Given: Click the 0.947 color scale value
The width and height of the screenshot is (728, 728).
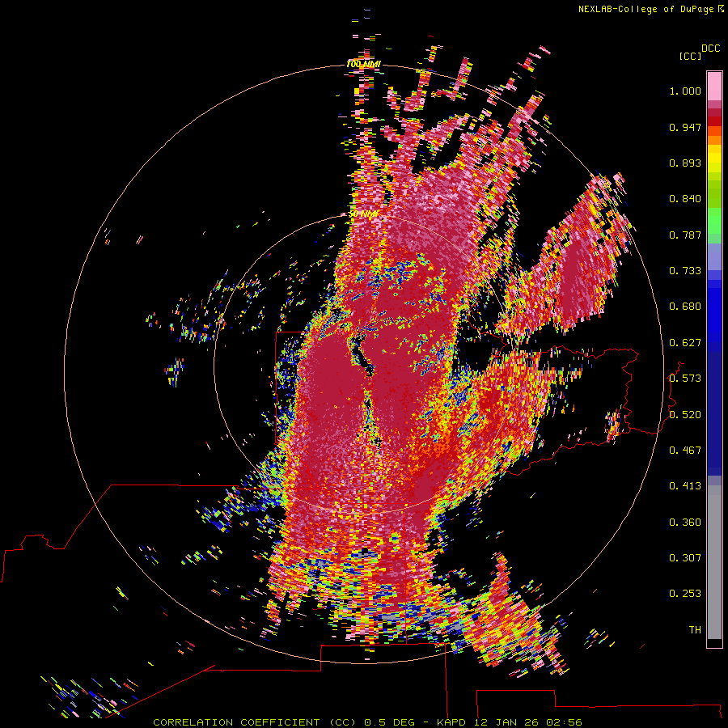Looking at the screenshot, I should pyautogui.click(x=685, y=128).
